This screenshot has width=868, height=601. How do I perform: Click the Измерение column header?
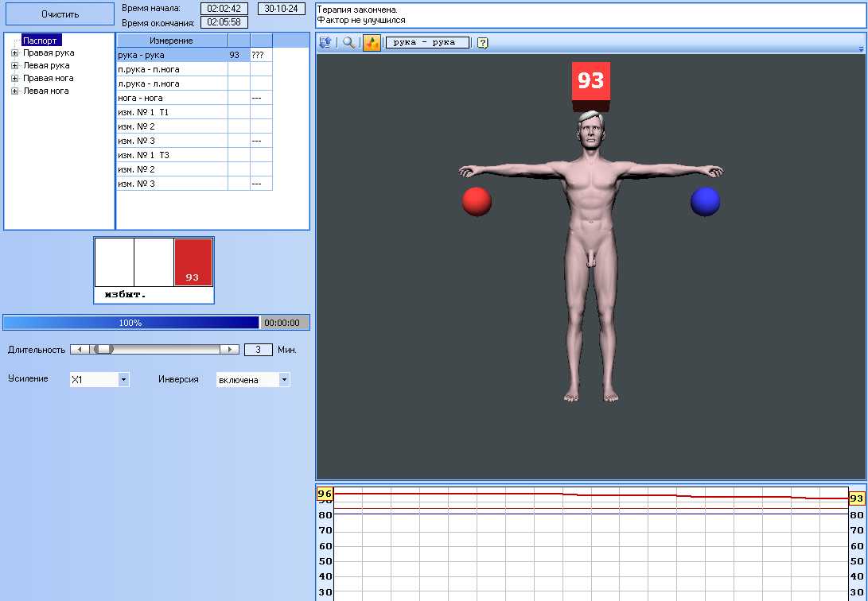click(172, 41)
